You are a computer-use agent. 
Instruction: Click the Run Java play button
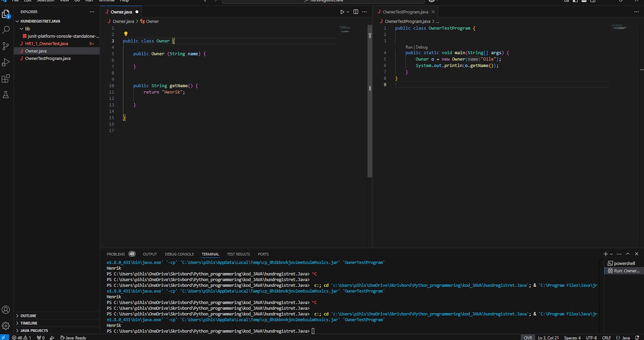(x=342, y=12)
